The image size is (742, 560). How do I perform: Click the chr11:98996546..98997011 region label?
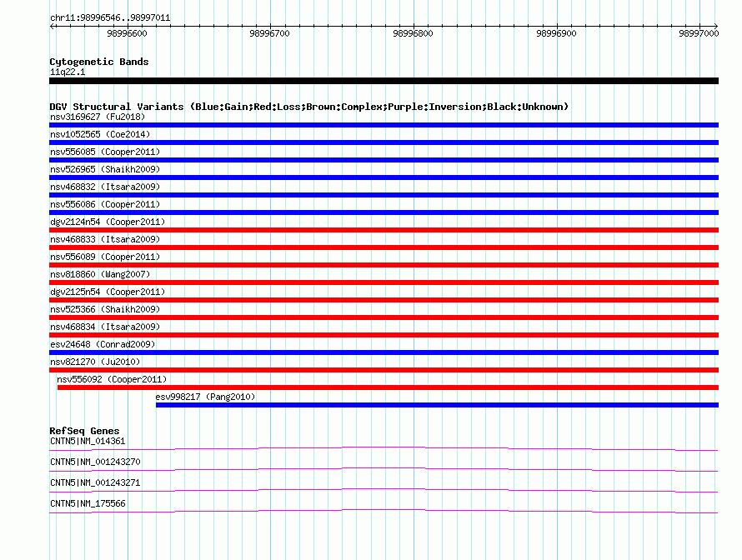(110, 17)
